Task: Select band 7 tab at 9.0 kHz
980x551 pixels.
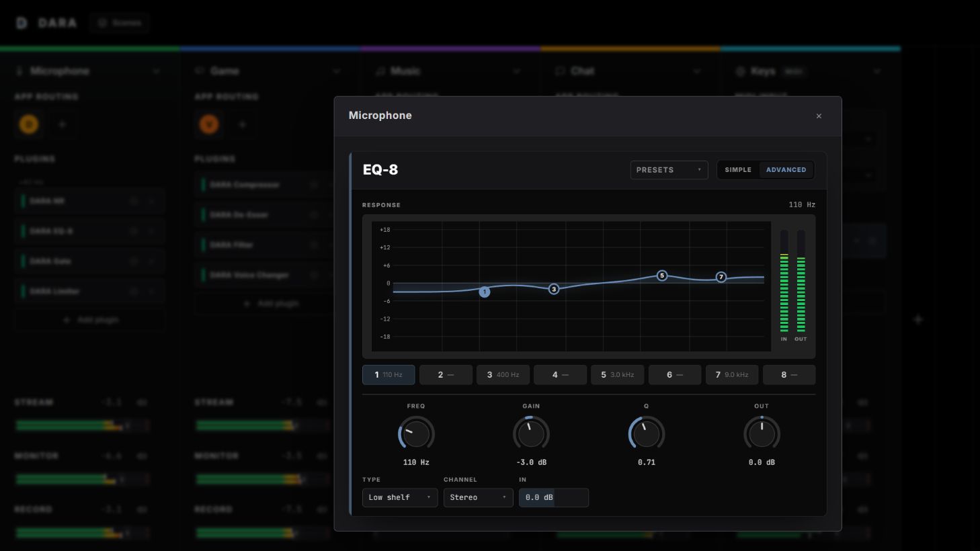Action: [x=732, y=375]
